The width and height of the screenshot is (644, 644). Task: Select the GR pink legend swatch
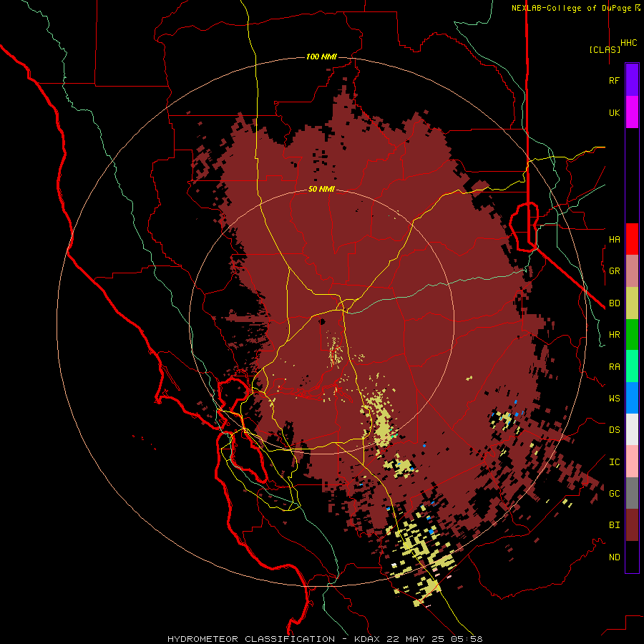[632, 271]
